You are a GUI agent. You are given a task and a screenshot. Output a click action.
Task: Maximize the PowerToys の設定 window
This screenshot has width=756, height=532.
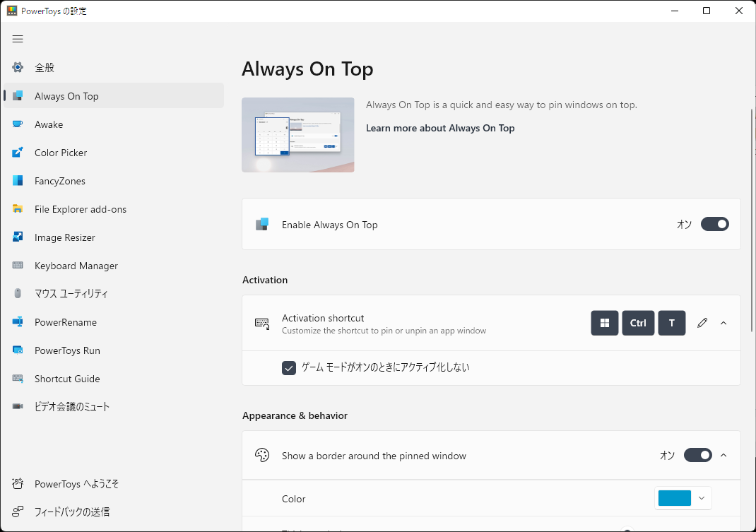point(707,11)
